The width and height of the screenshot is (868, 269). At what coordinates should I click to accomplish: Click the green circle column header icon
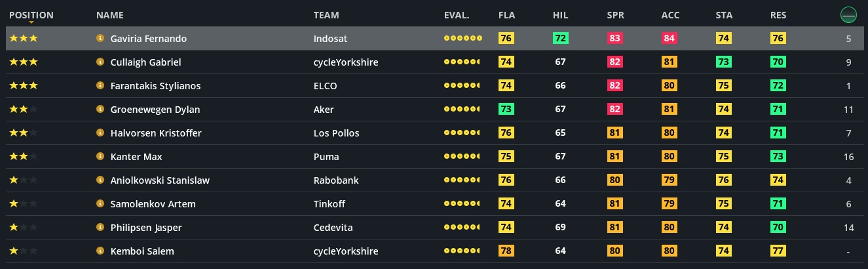848,15
